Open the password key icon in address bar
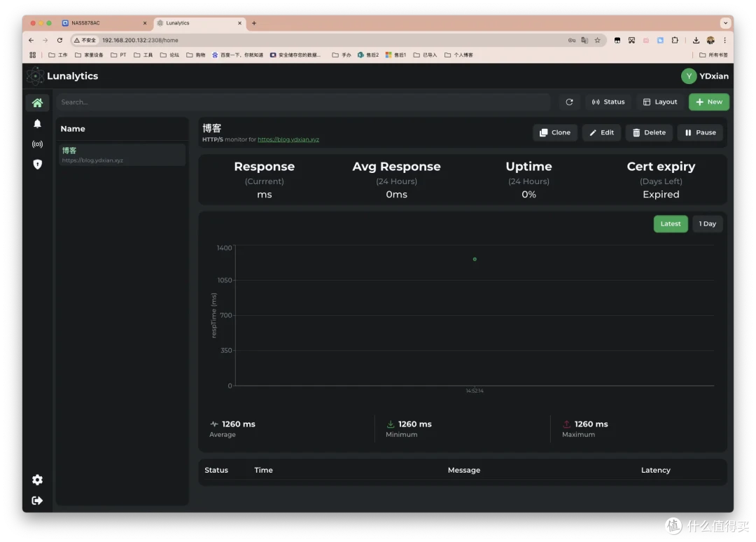 pyautogui.click(x=572, y=41)
